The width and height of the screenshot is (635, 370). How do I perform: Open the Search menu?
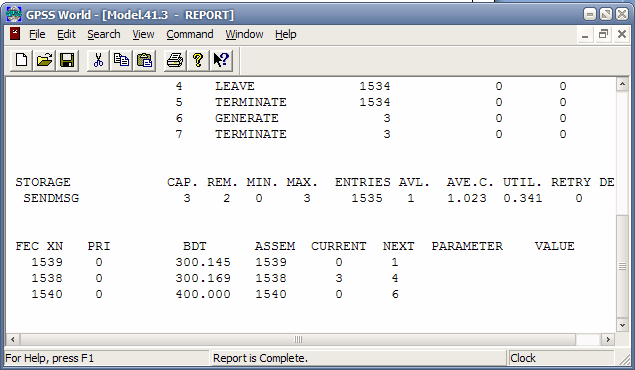(104, 34)
